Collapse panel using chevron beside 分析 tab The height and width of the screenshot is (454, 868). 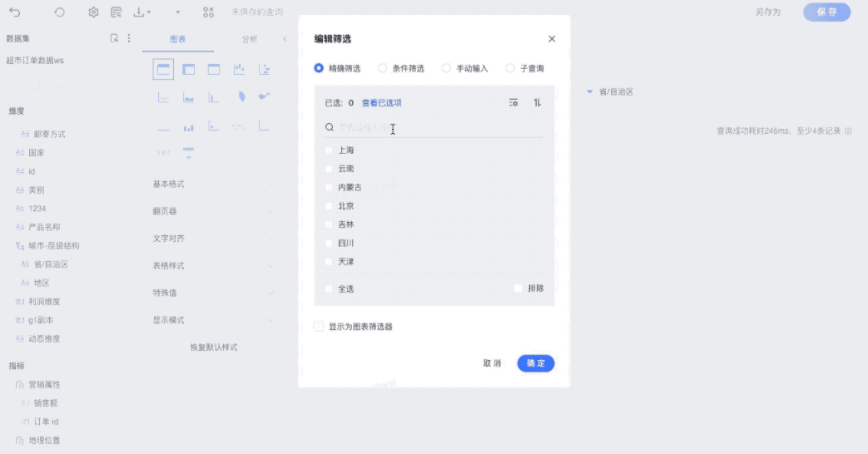(285, 39)
